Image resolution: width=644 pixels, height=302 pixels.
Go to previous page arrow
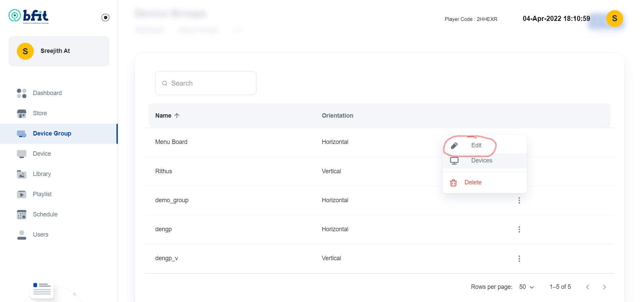(x=588, y=287)
